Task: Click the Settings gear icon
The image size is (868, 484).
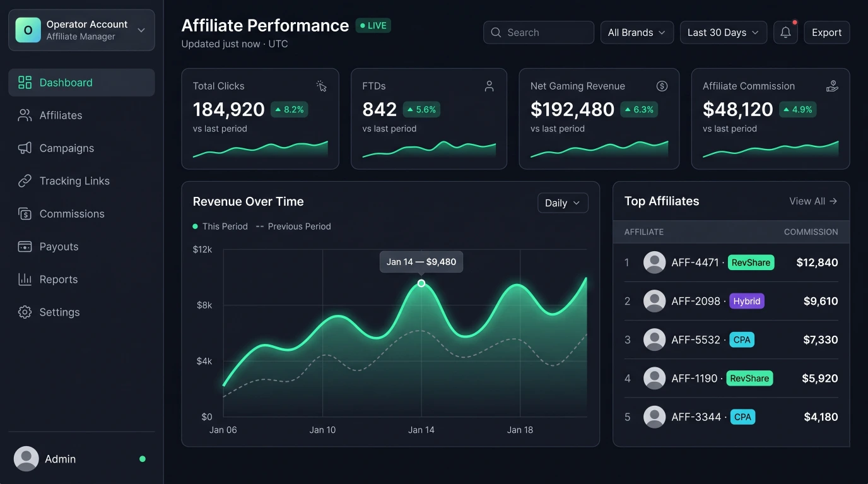Action: tap(25, 312)
